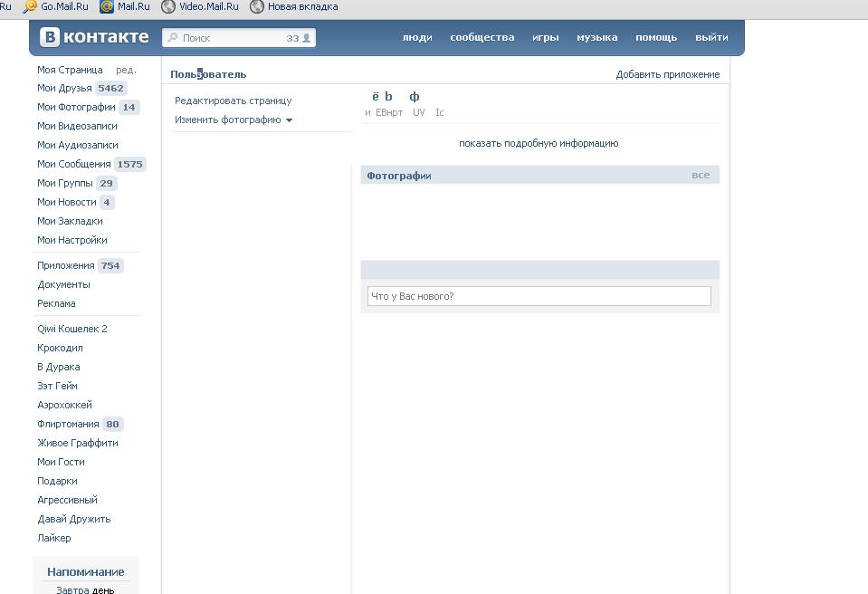Click Фотографии section header

tap(398, 176)
